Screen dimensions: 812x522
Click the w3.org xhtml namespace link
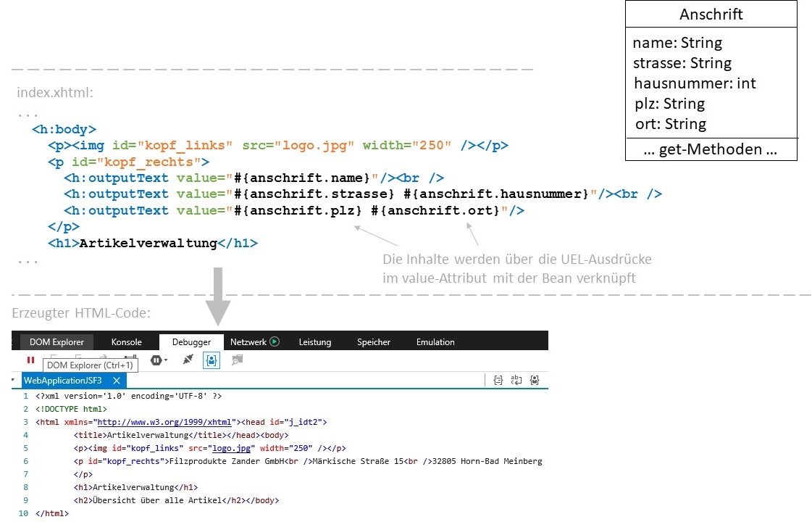click(163, 422)
